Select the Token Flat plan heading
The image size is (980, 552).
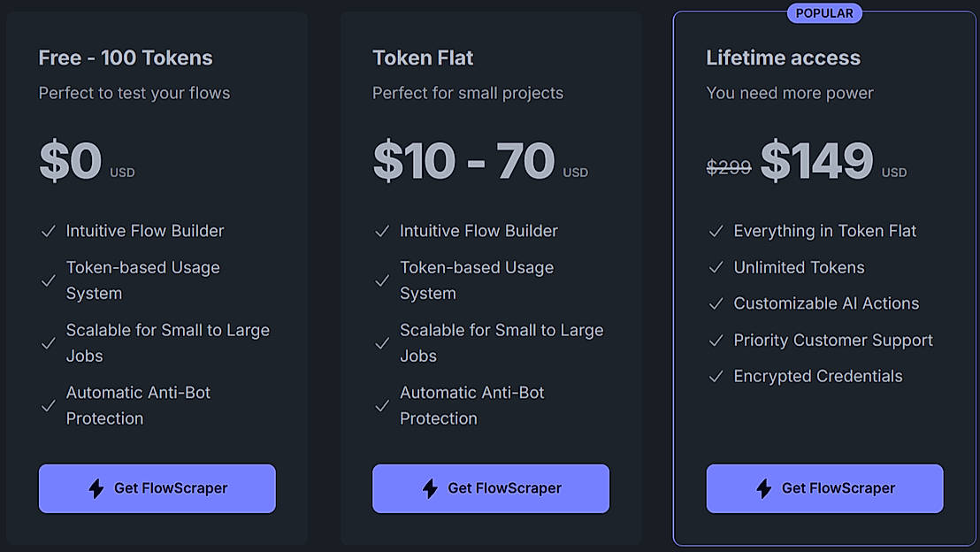(x=423, y=58)
